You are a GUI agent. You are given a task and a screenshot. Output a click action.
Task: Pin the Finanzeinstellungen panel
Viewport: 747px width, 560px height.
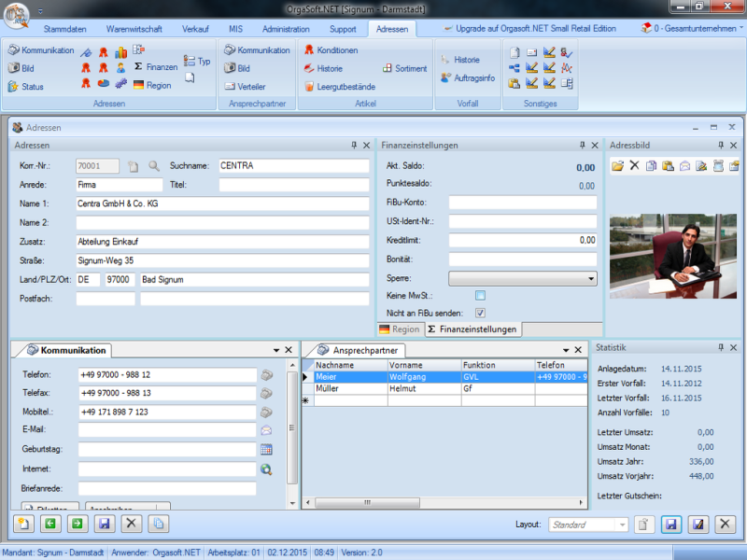[x=583, y=146]
